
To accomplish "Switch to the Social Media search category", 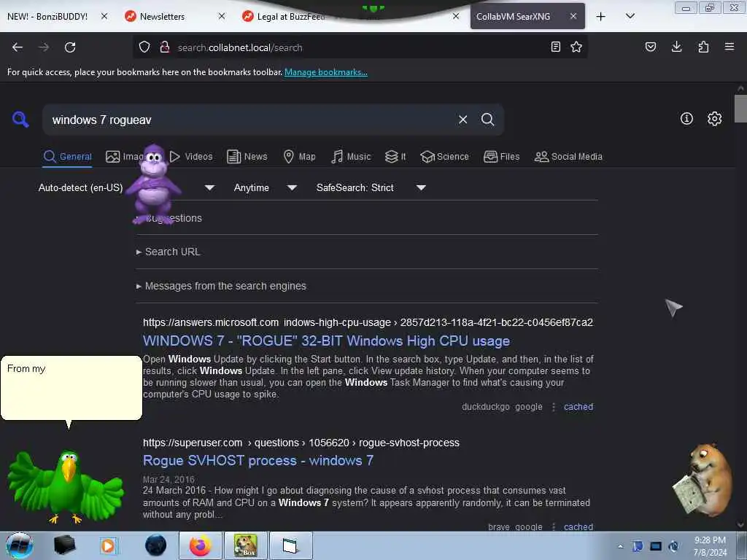I will (568, 157).
